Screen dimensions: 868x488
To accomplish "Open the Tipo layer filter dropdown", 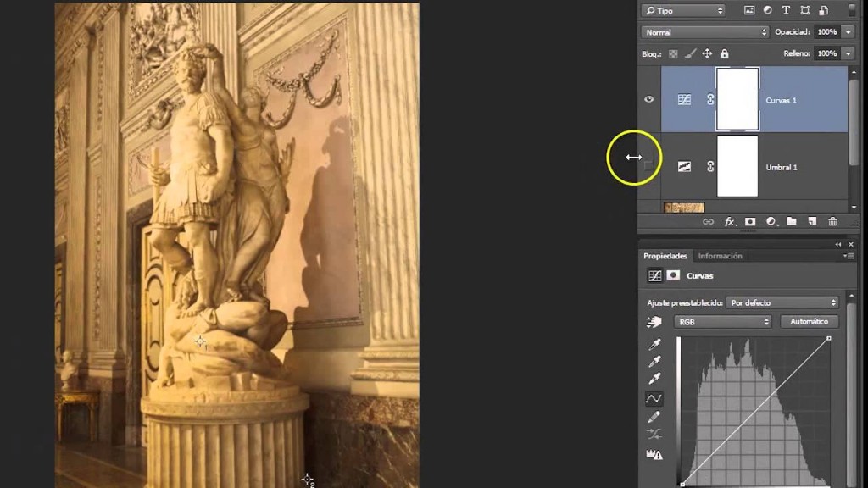I will coord(683,10).
